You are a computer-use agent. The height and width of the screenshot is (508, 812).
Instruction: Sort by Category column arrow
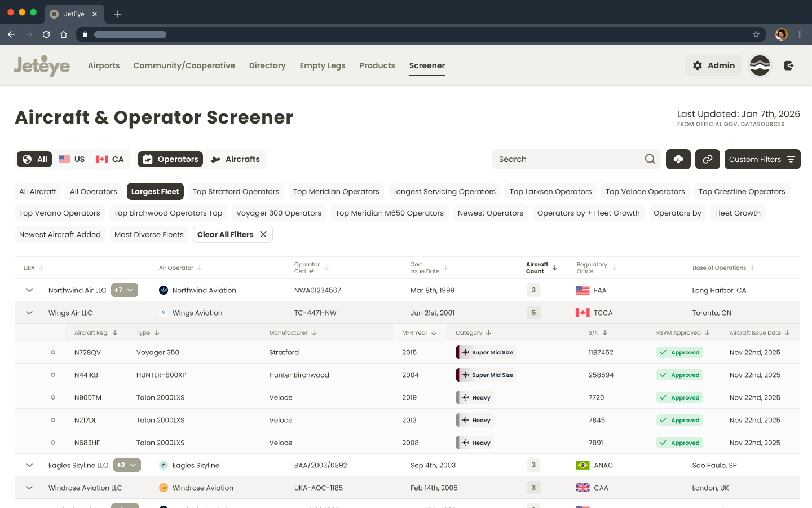(489, 332)
